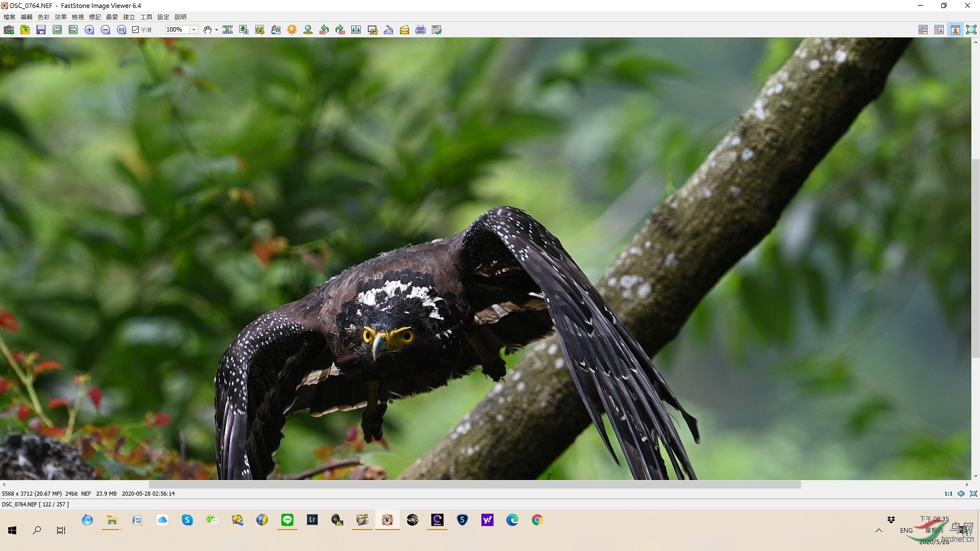Screen dimensions: 980x551
Task: Start a slideshow from the toolbar
Action: point(228,30)
